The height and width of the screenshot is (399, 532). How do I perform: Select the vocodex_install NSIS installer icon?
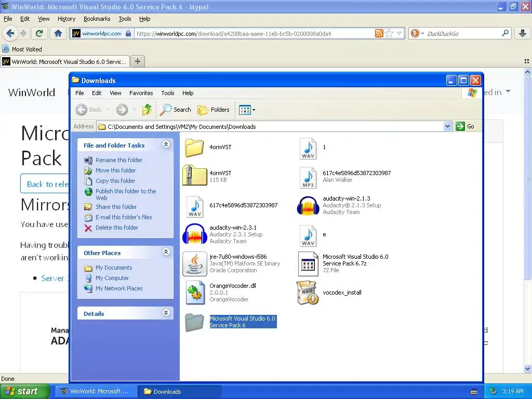tap(308, 293)
